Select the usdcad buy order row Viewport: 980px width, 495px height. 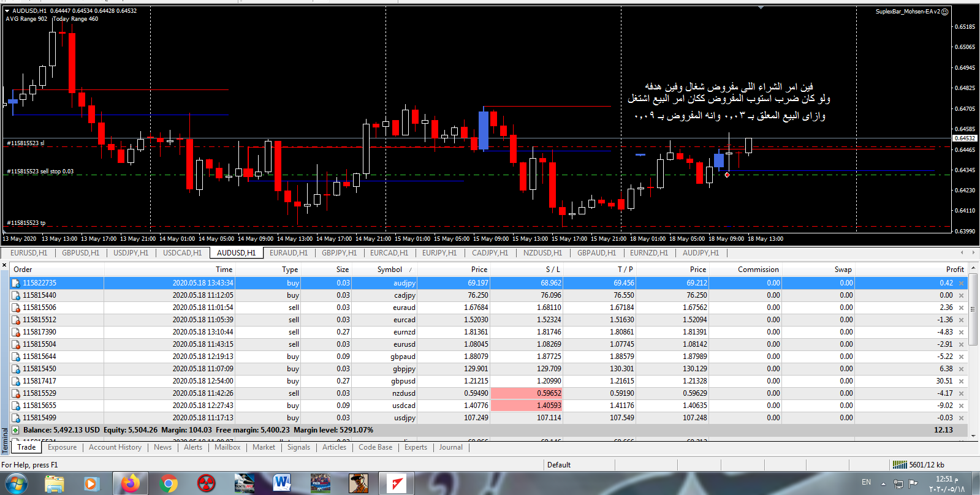click(x=405, y=406)
